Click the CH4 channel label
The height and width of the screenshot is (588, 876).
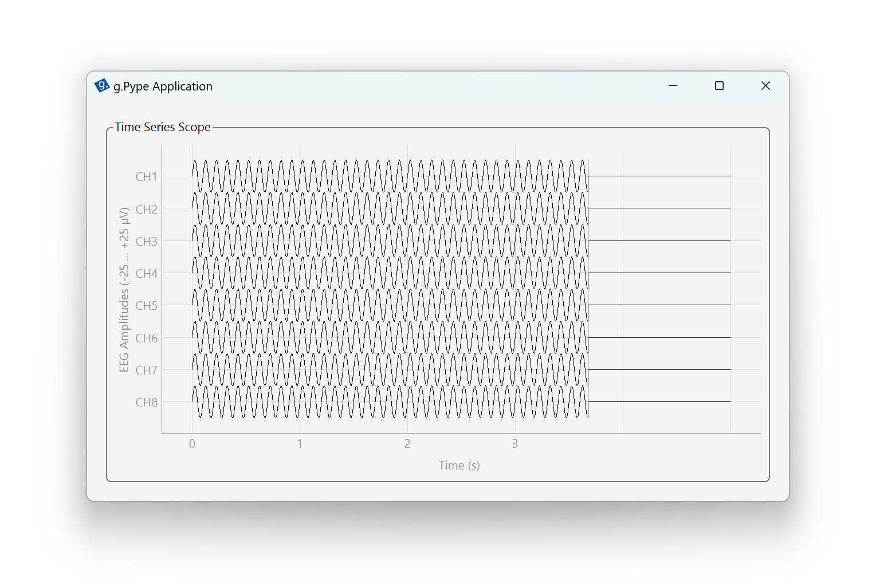pos(146,274)
